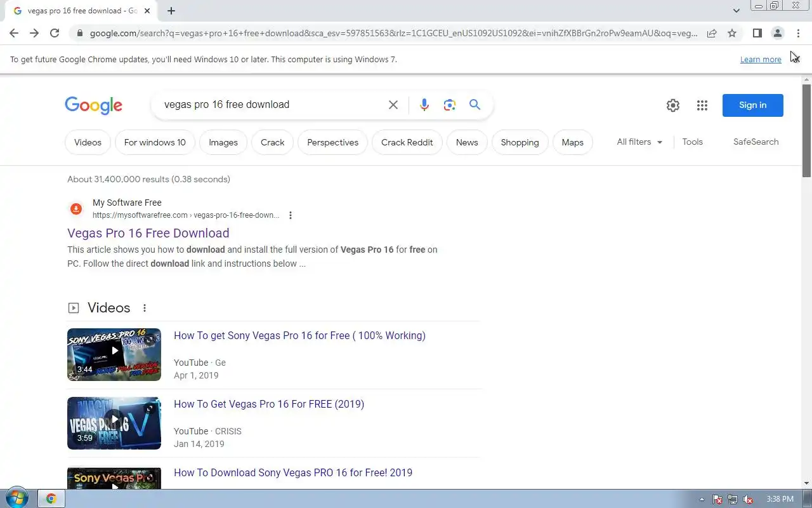Image resolution: width=812 pixels, height=508 pixels.
Task: Switch to Maps results
Action: [572, 142]
